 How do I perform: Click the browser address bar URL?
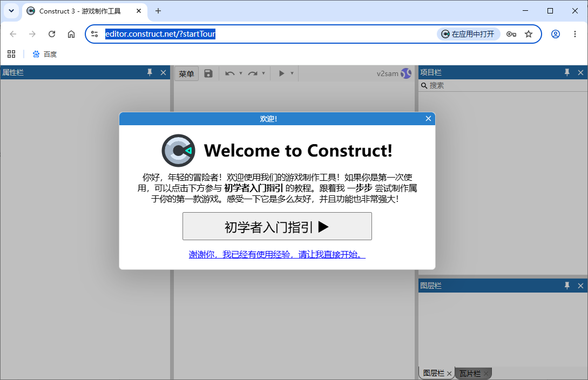(x=160, y=34)
